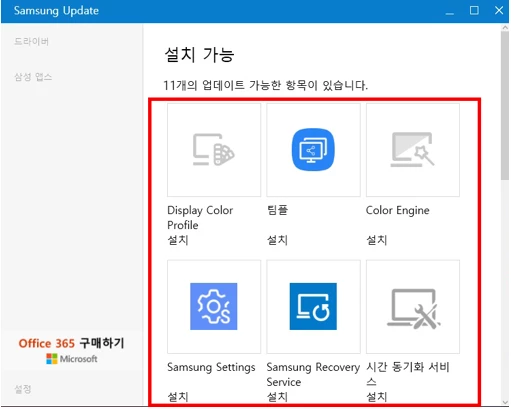Close the Samsung Update window
The image size is (511, 409).
pos(499,11)
